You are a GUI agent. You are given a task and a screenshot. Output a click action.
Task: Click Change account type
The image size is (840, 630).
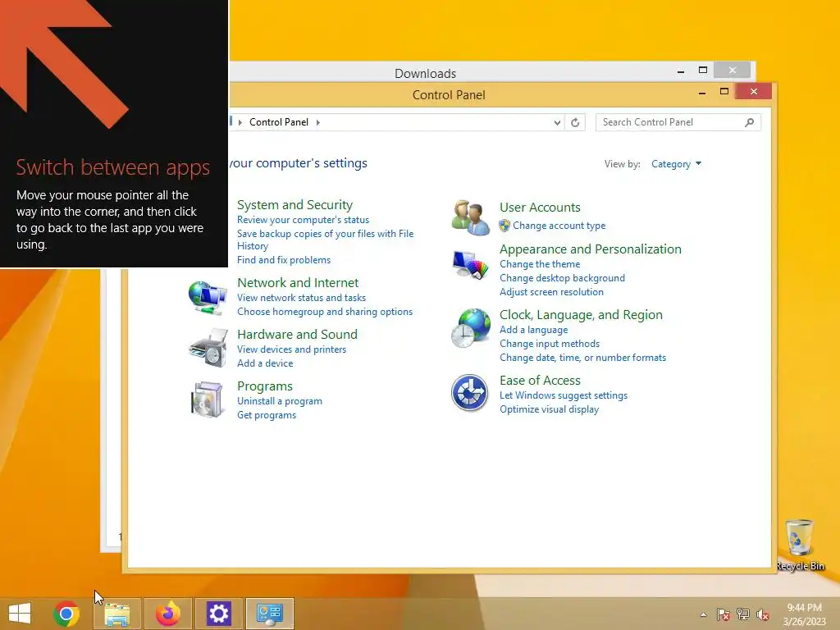pos(559,226)
